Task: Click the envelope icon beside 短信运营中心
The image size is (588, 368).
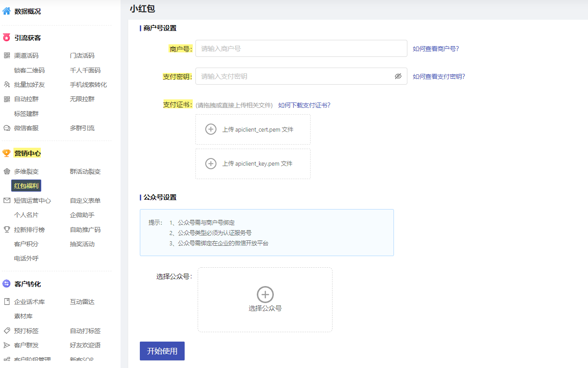Action: click(x=7, y=201)
